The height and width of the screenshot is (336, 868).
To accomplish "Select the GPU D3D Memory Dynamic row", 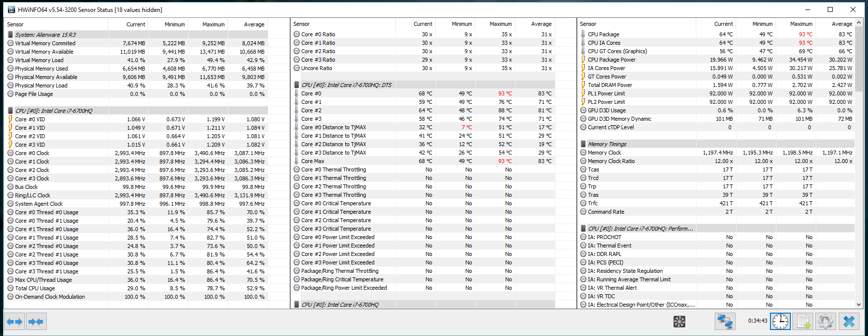I will 717,119.
